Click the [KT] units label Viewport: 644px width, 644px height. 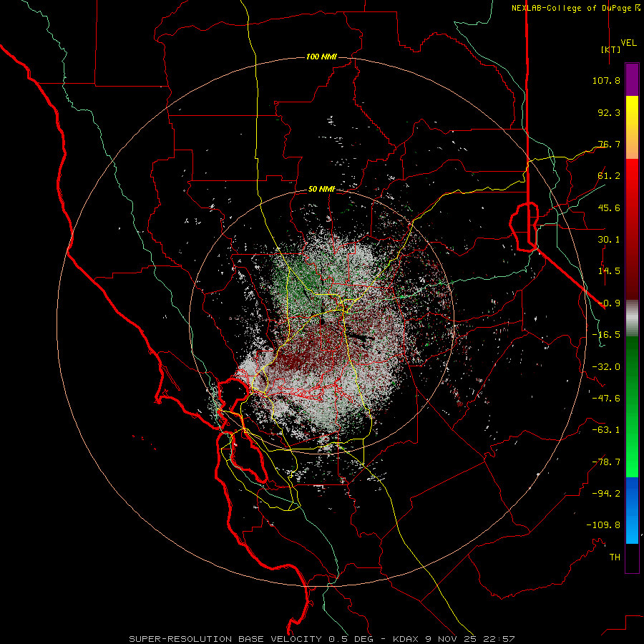[611, 49]
